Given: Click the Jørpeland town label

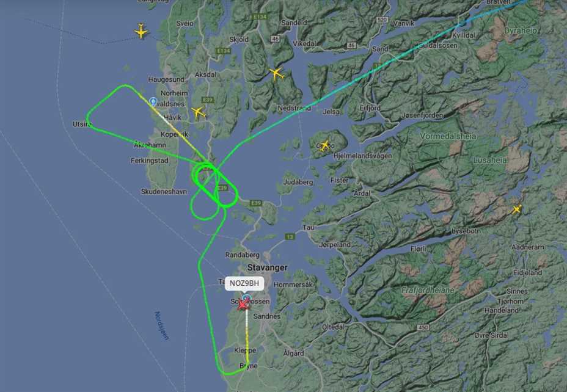Looking at the screenshot, I should (x=335, y=245).
